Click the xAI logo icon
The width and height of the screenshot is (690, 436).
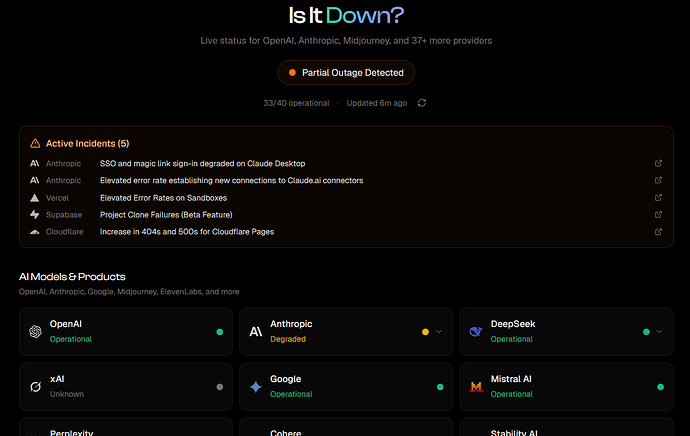click(35, 386)
